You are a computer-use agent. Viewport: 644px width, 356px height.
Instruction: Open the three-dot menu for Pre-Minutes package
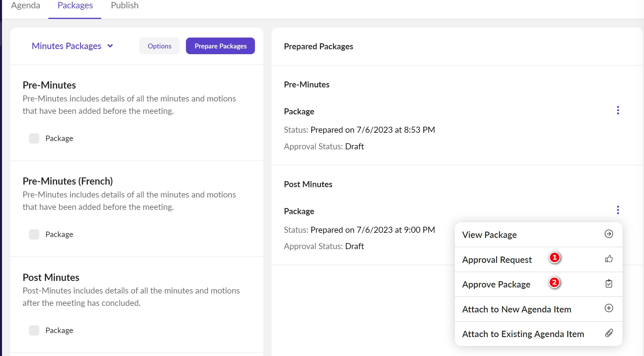point(618,110)
